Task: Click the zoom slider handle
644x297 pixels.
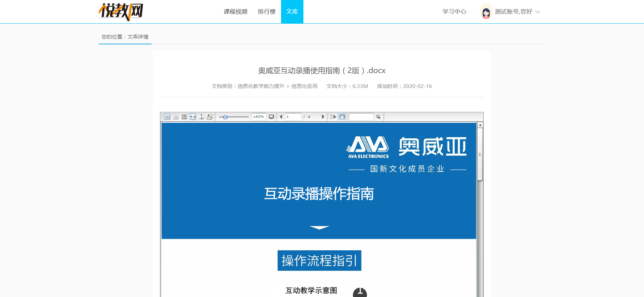Action: pyautogui.click(x=225, y=117)
